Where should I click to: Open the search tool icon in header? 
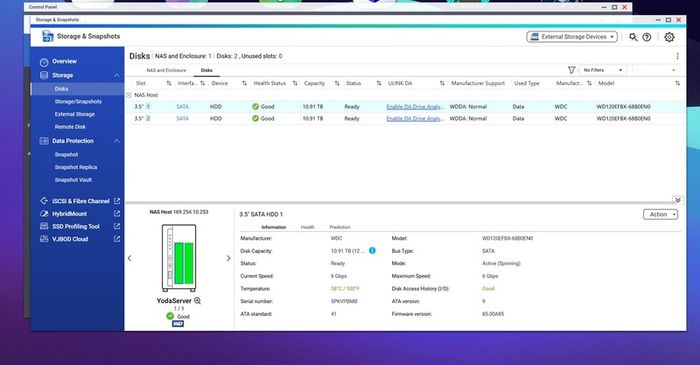(x=633, y=37)
